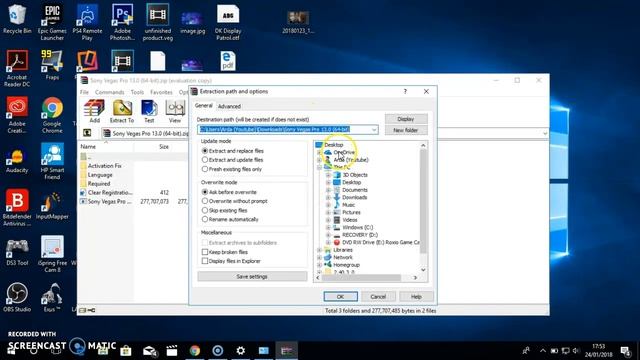
Task: Open the Destination path dropdown arrow
Action: coord(373,129)
